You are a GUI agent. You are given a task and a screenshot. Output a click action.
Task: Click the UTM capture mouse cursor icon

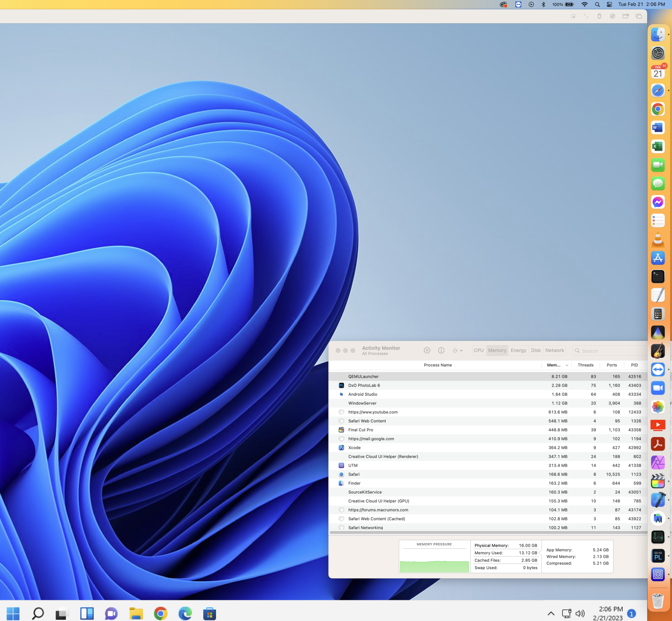pos(573,16)
